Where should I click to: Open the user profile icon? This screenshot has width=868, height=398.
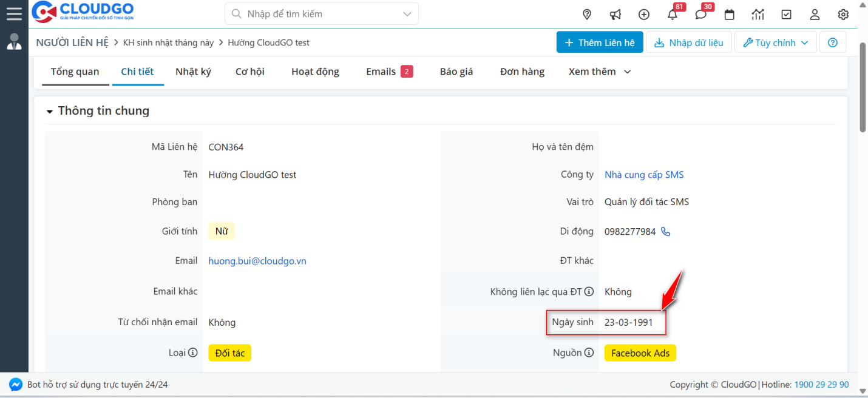(x=815, y=14)
